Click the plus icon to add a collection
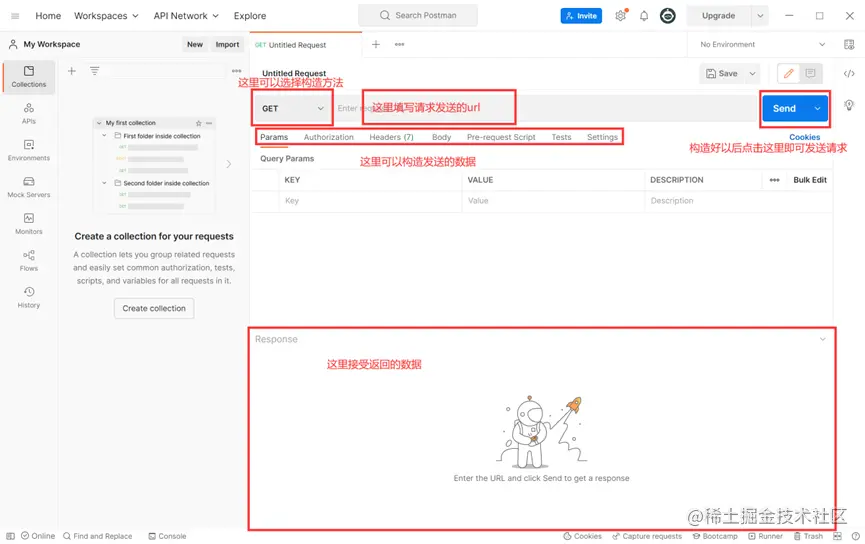Viewport: 865px width, 544px height. tap(72, 71)
